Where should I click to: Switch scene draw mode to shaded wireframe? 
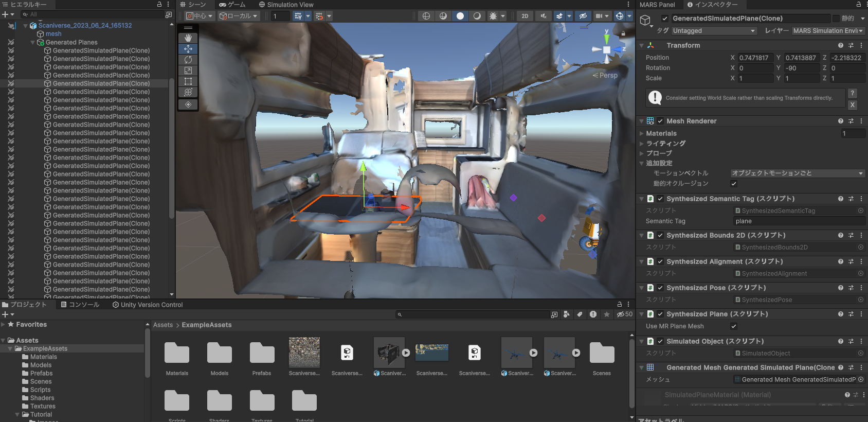pyautogui.click(x=443, y=16)
